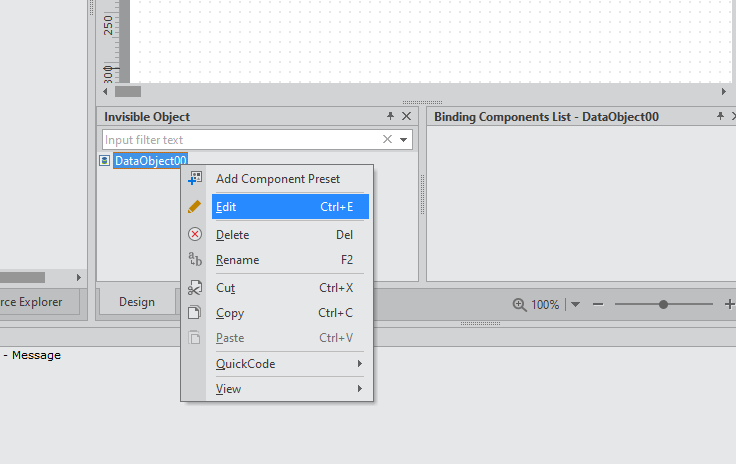Screen dimensions: 736x464
Task: Click the scissors Cut icon
Action: pyautogui.click(x=195, y=288)
